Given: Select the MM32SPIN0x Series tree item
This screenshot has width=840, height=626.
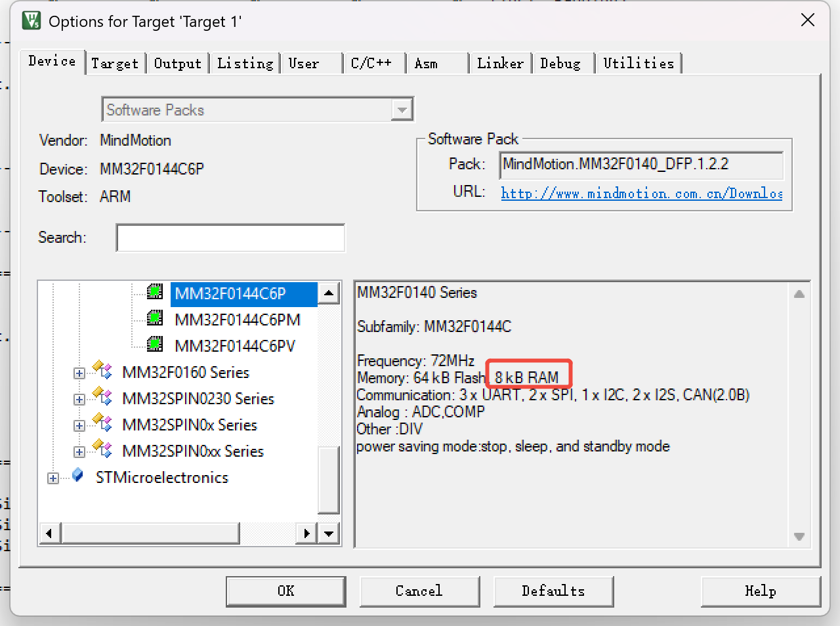Looking at the screenshot, I should [190, 425].
